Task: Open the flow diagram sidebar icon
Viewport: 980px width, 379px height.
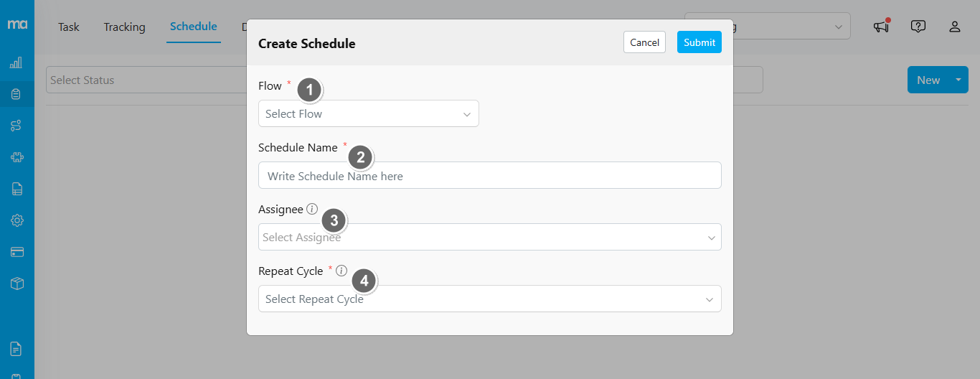Action: (17, 126)
